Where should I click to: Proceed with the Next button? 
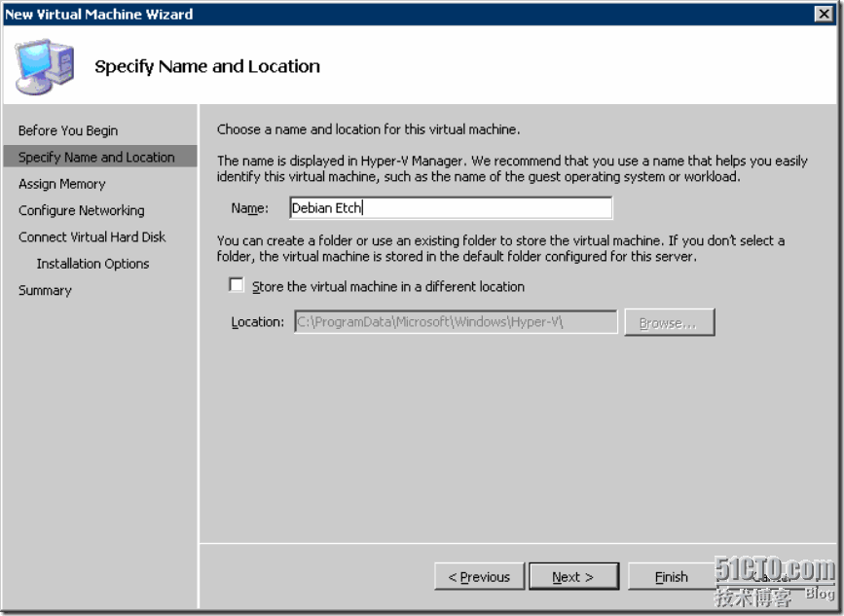click(x=573, y=577)
